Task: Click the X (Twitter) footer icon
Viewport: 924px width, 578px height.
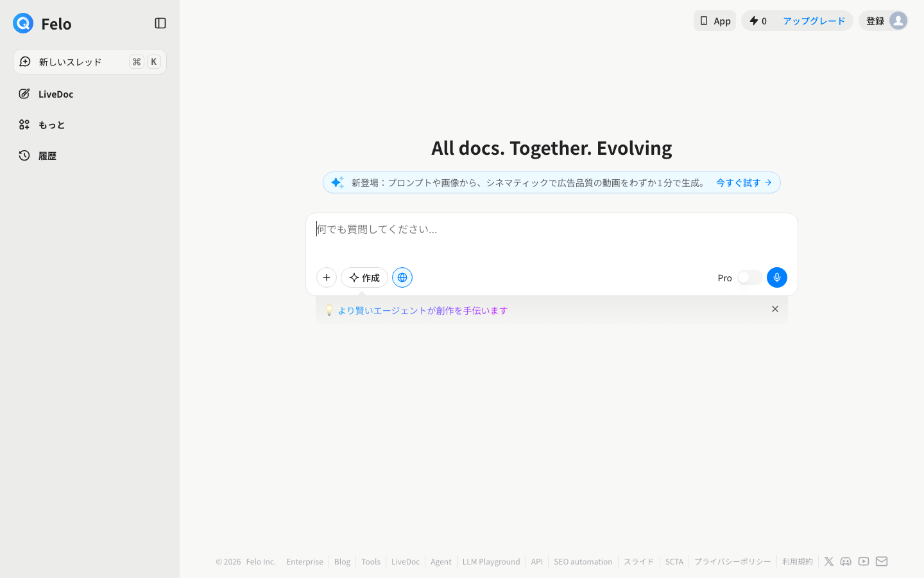Action: (x=829, y=561)
